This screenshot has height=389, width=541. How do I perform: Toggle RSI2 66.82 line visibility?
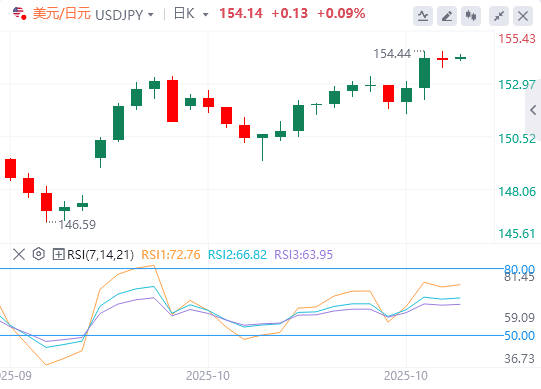pyautogui.click(x=237, y=255)
